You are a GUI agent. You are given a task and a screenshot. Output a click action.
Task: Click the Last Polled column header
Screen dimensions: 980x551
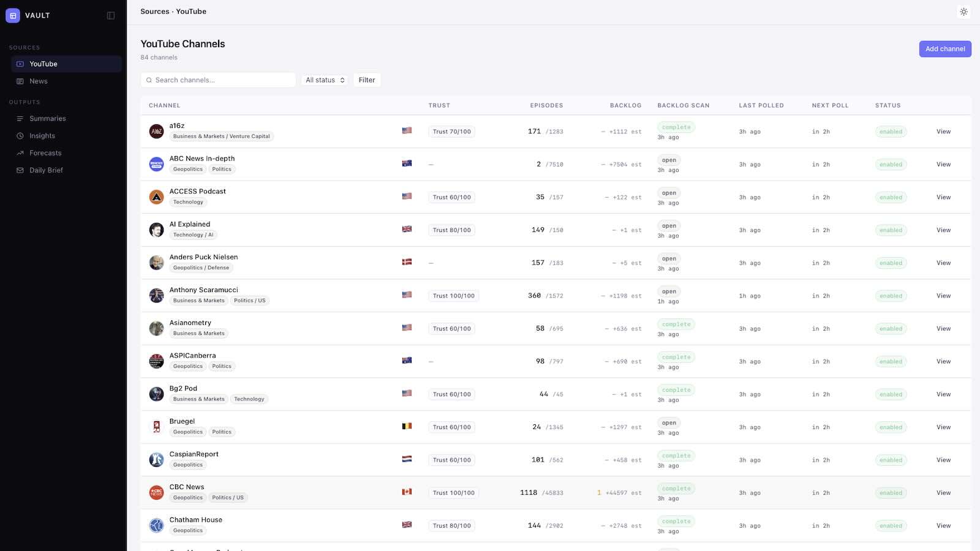(761, 105)
